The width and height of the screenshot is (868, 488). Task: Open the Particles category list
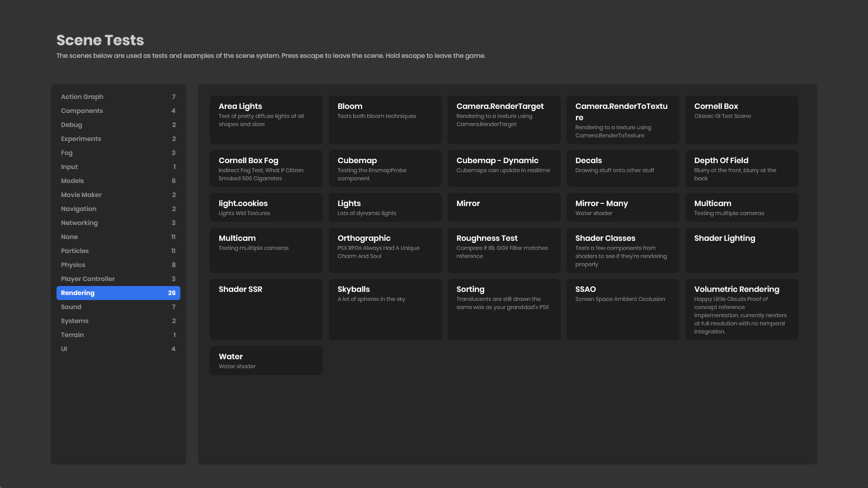118,251
